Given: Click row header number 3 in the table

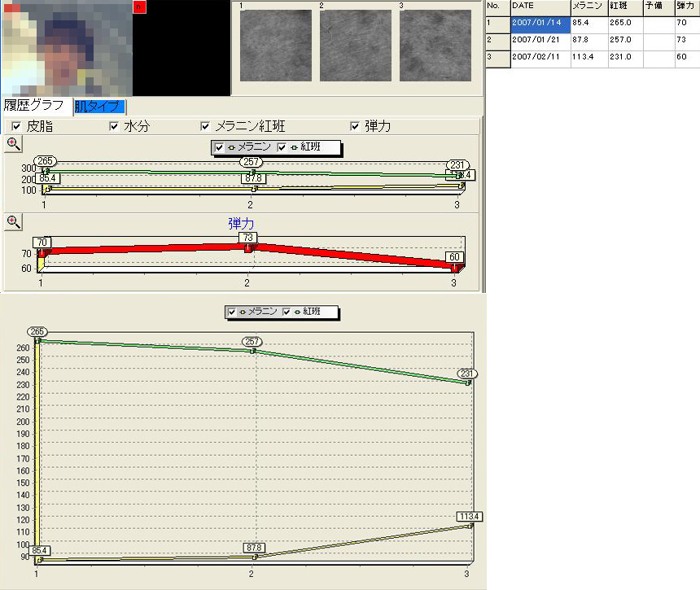Looking at the screenshot, I should point(498,59).
